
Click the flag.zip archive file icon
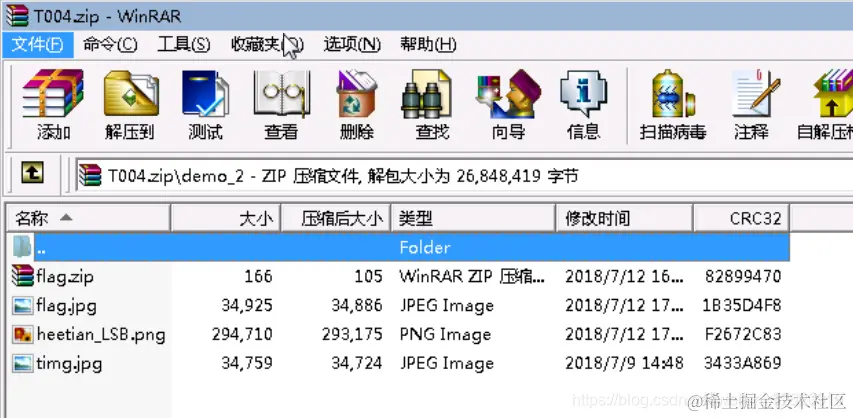(x=22, y=276)
